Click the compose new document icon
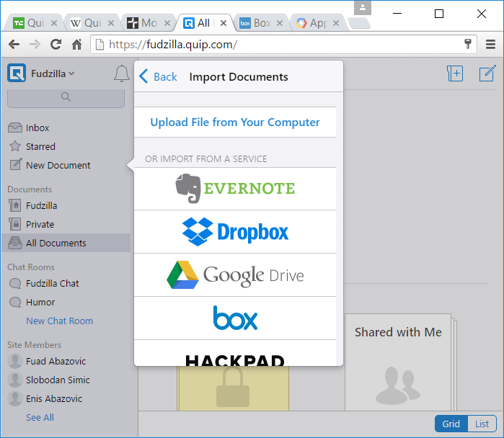Viewport: 504px width, 438px height. pos(487,73)
